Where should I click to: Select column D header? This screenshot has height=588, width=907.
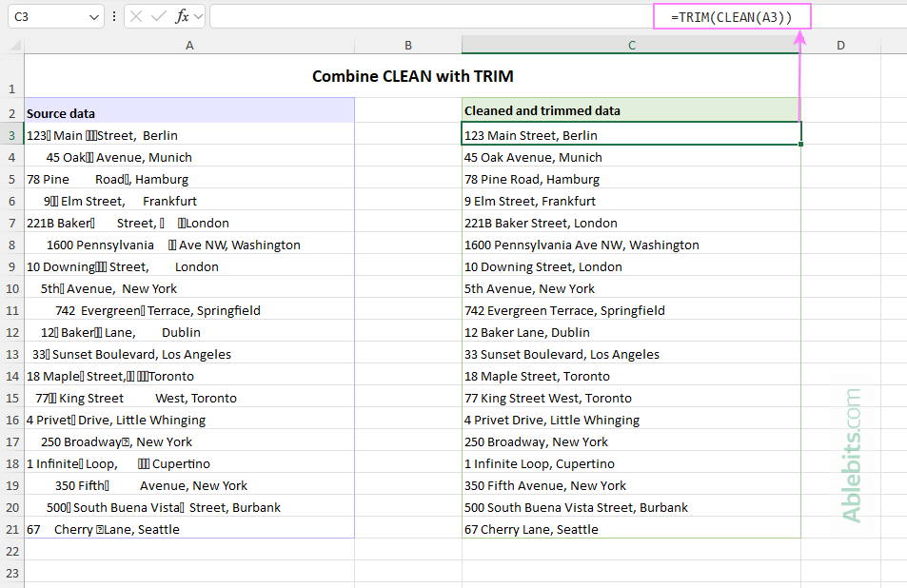click(840, 45)
